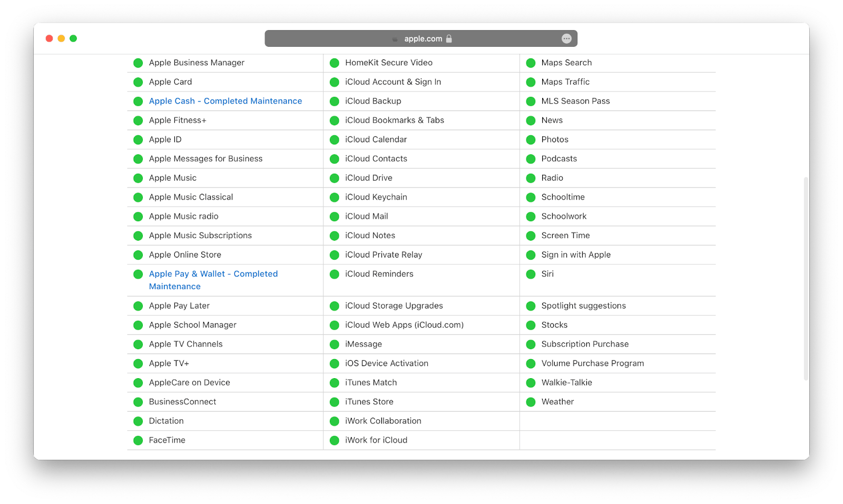The width and height of the screenshot is (843, 504).
Task: Click the iTunes Match entry
Action: click(371, 382)
